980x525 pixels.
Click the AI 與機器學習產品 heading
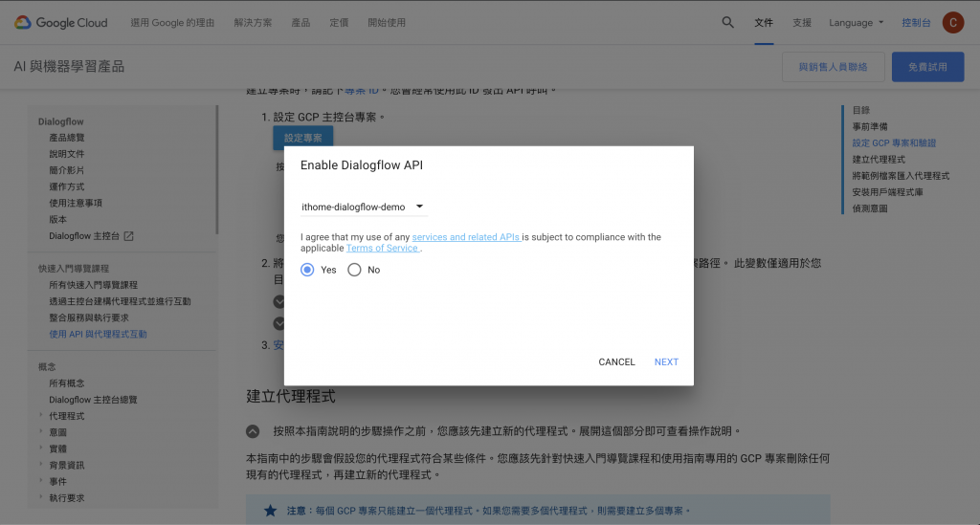point(69,67)
